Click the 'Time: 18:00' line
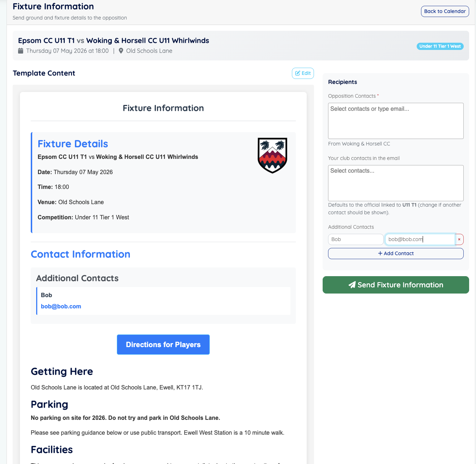This screenshot has height=464, width=476. click(x=53, y=187)
